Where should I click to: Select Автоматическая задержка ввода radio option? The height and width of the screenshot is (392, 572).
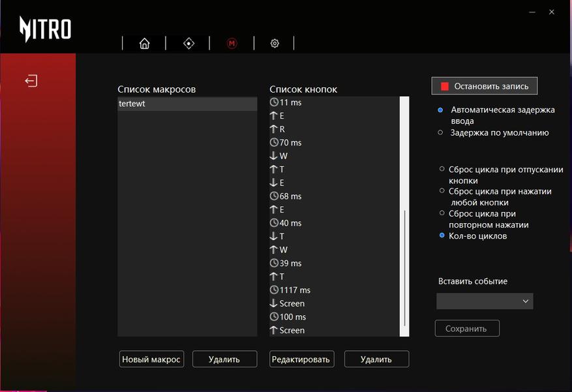tap(440, 110)
